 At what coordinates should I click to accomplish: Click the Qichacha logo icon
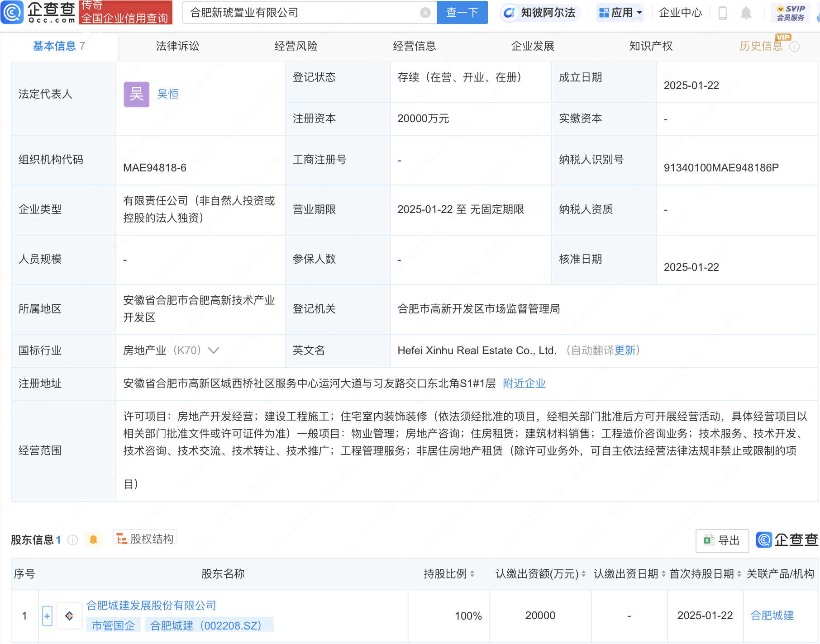click(12, 12)
